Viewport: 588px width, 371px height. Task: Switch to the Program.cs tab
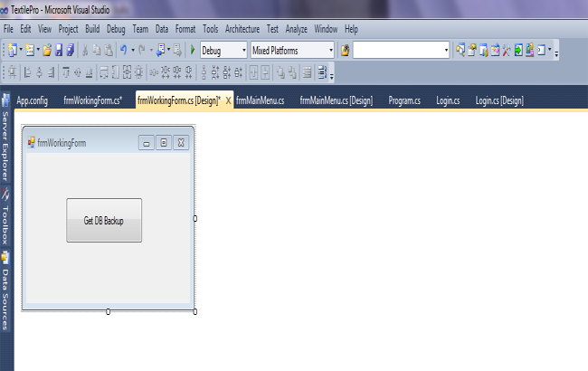coord(404,100)
